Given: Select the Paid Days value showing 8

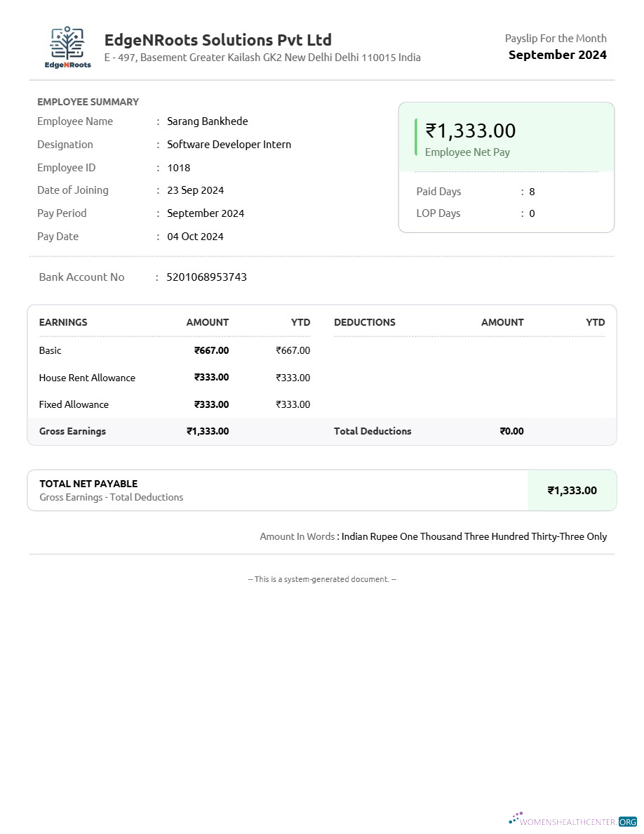Looking at the screenshot, I should pos(531,191).
